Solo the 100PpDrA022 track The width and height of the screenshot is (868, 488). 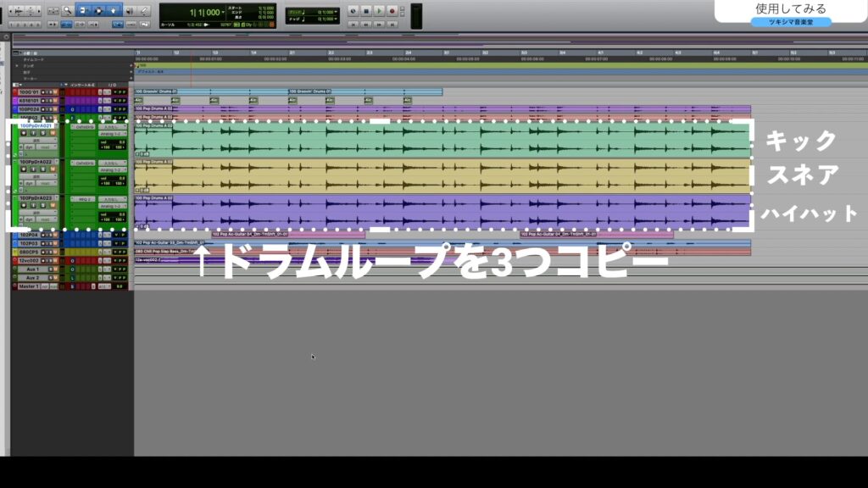pos(42,169)
